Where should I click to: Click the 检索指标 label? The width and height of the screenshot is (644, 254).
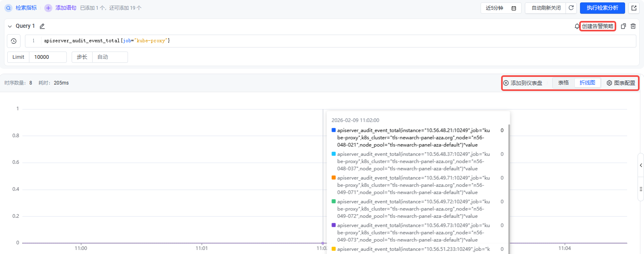[x=26, y=8]
